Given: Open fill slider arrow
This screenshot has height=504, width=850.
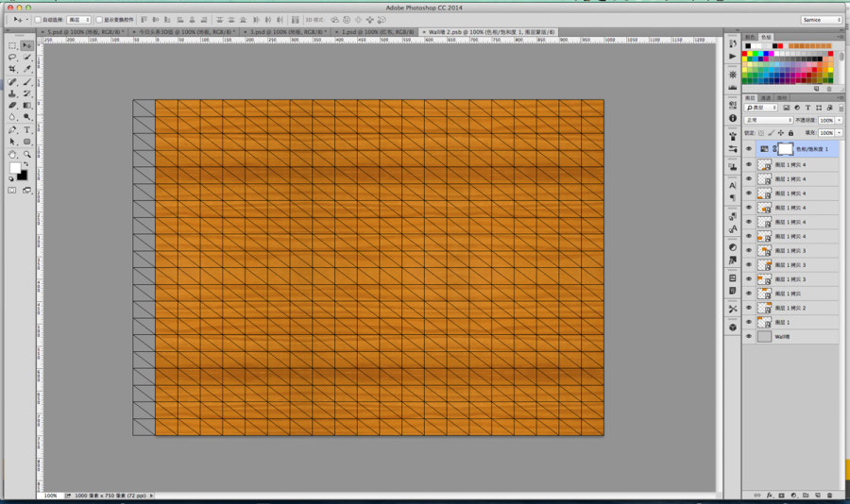Looking at the screenshot, I should tap(840, 133).
